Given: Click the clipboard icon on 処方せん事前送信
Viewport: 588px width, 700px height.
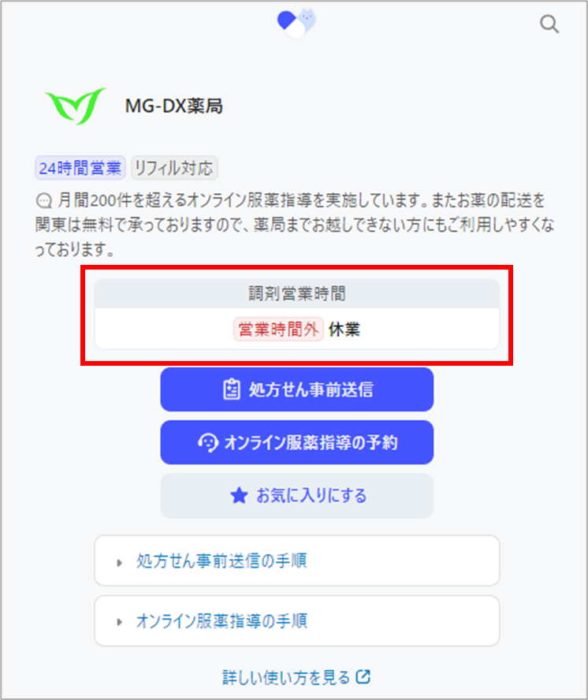Looking at the screenshot, I should pyautogui.click(x=232, y=389).
